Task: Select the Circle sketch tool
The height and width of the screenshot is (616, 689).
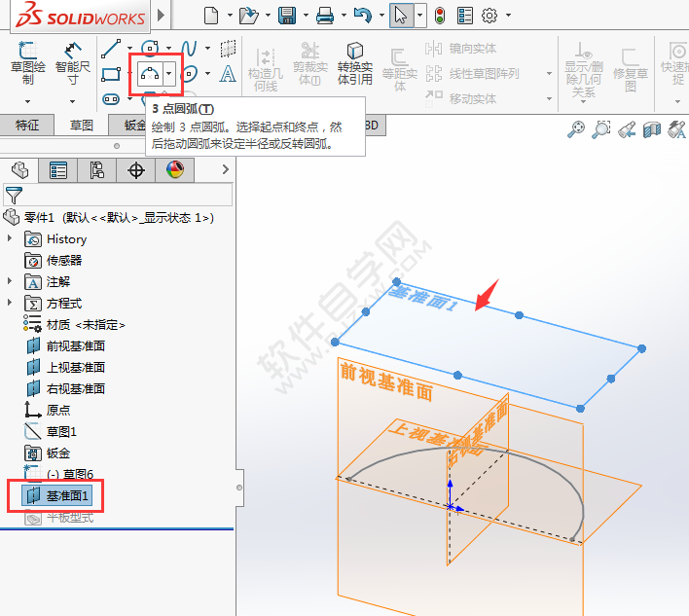Action: 150,48
